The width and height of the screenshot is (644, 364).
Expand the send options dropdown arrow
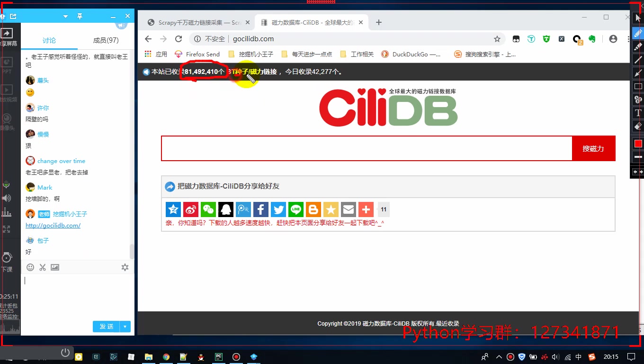(x=125, y=326)
